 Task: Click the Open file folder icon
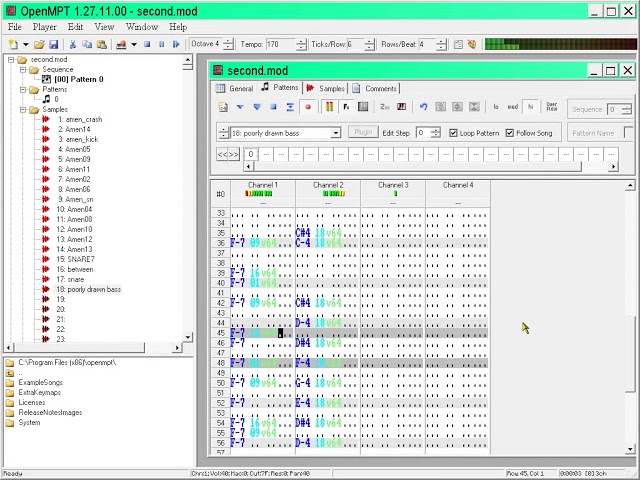[x=39, y=44]
